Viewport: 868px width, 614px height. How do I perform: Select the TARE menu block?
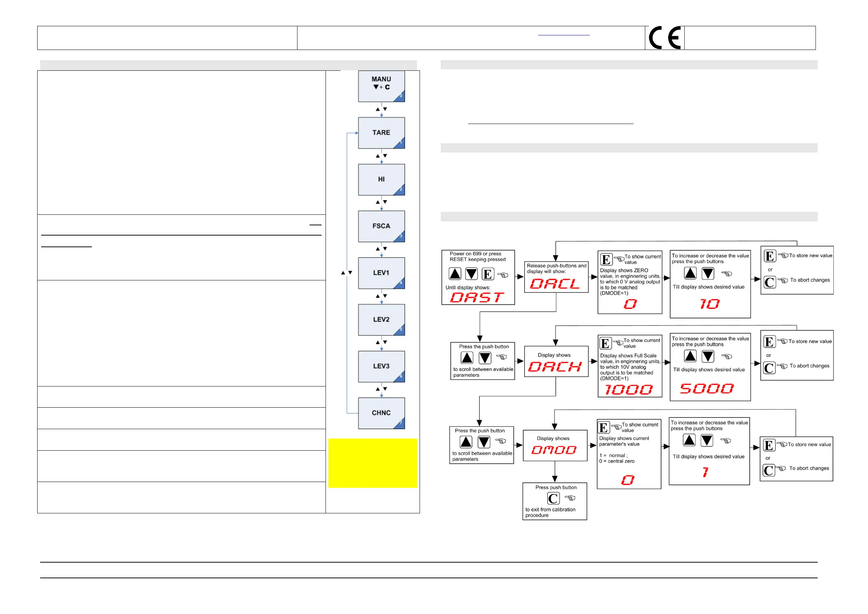(381, 133)
